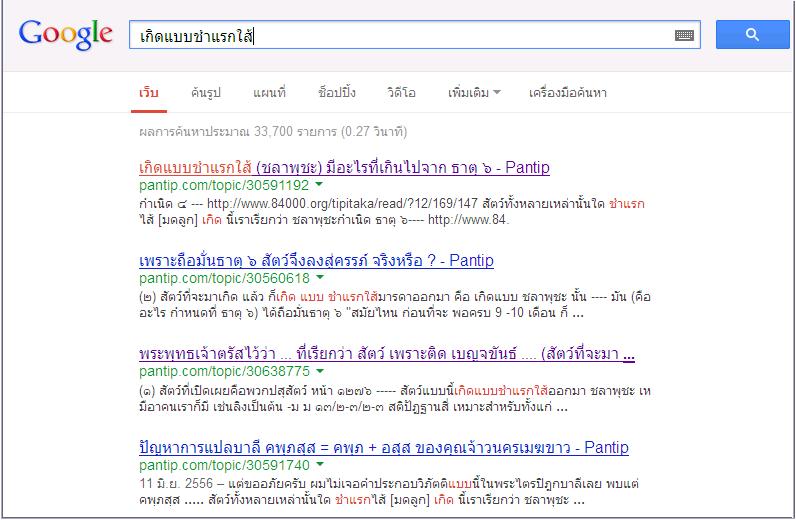
Task: Click the URL text pantip.com/topic/30638775
Action: [224, 371]
